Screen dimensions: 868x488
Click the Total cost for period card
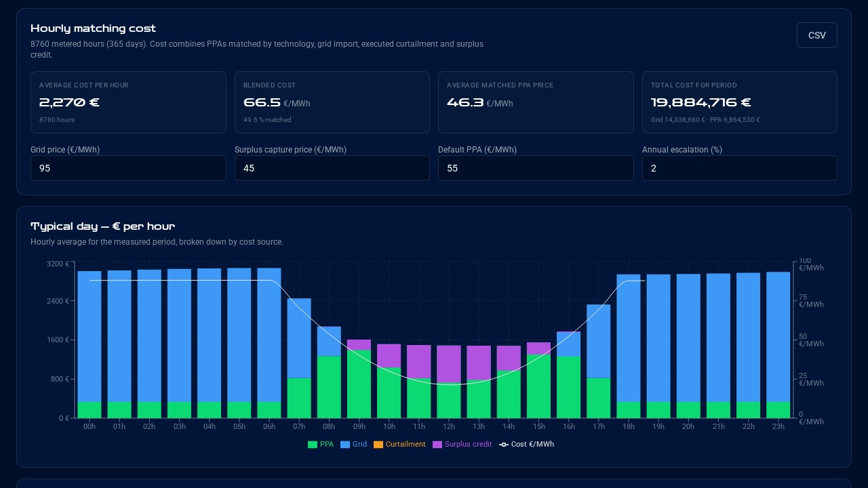pyautogui.click(x=740, y=102)
